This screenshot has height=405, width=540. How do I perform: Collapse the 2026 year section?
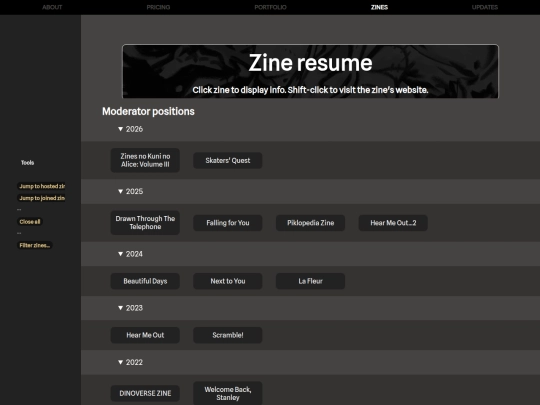130,129
